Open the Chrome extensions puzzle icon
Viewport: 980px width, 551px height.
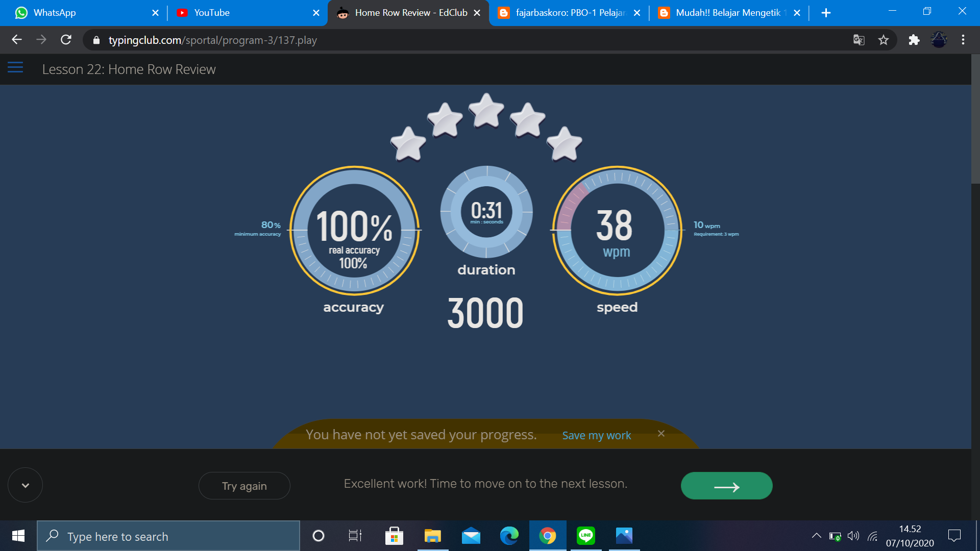tap(914, 40)
